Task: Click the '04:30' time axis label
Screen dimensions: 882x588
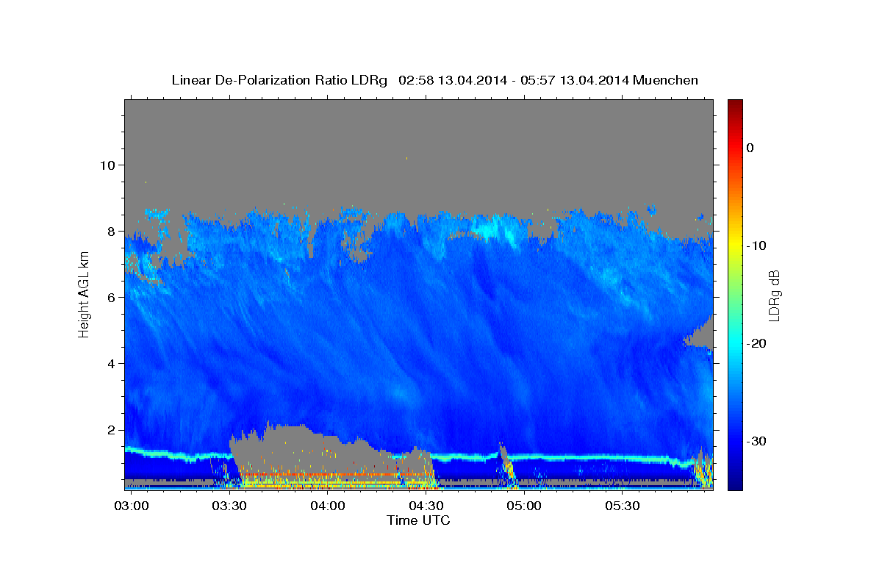Action: tap(426, 506)
